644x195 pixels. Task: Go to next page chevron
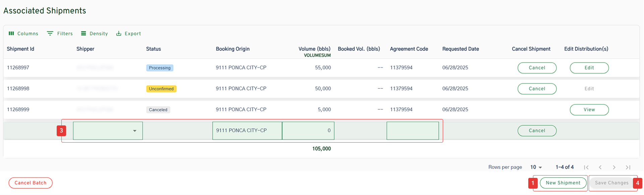614,167
